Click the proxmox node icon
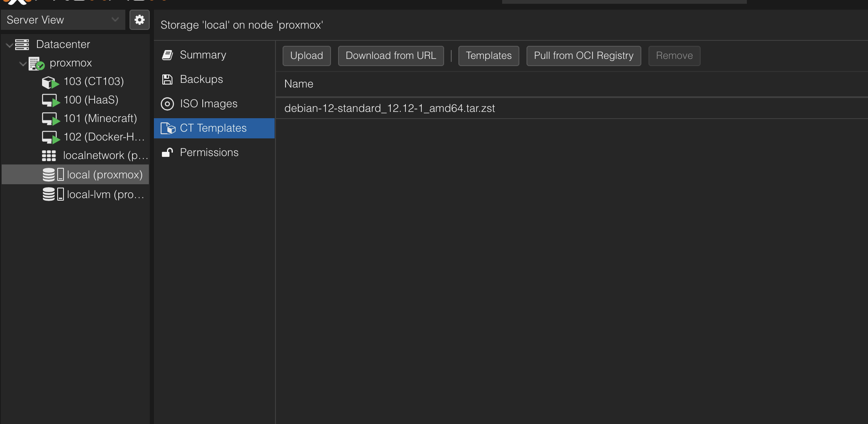 click(36, 64)
